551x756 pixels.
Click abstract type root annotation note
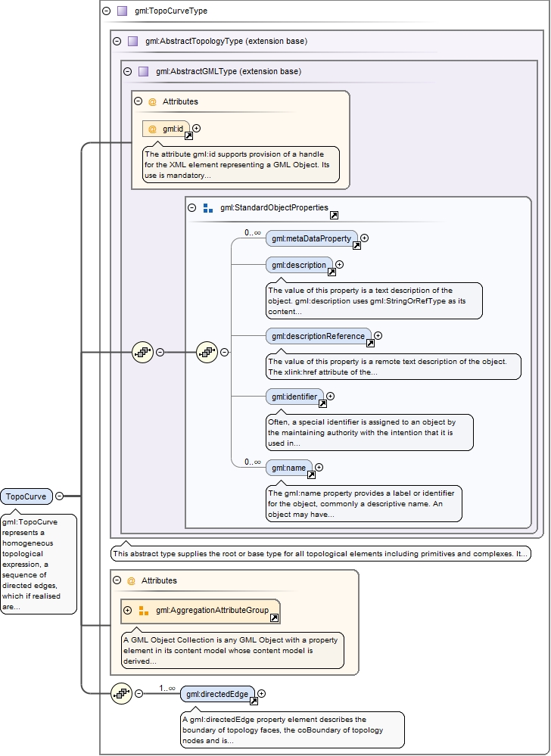(x=321, y=554)
